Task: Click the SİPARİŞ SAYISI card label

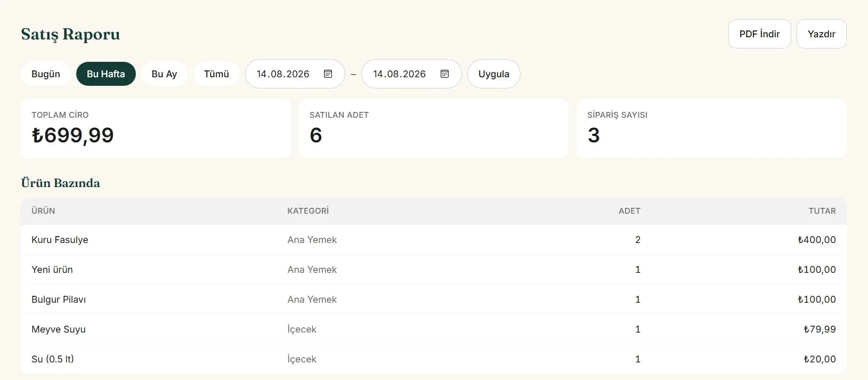Action: pyautogui.click(x=618, y=115)
